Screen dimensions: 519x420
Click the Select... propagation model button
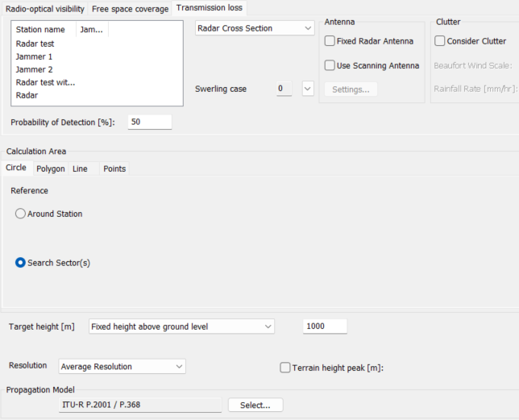coord(255,405)
